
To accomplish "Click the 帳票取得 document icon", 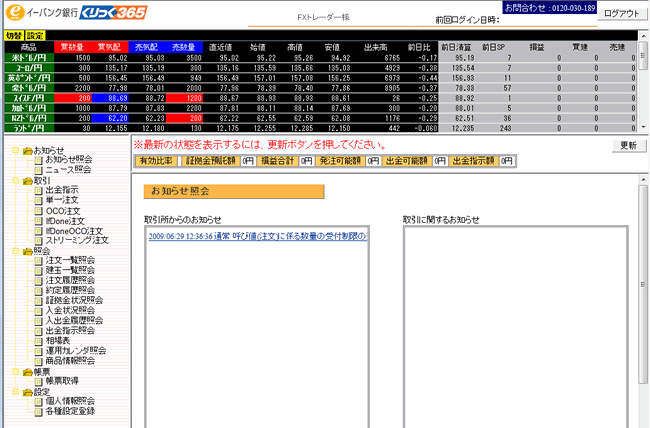I will [39, 382].
